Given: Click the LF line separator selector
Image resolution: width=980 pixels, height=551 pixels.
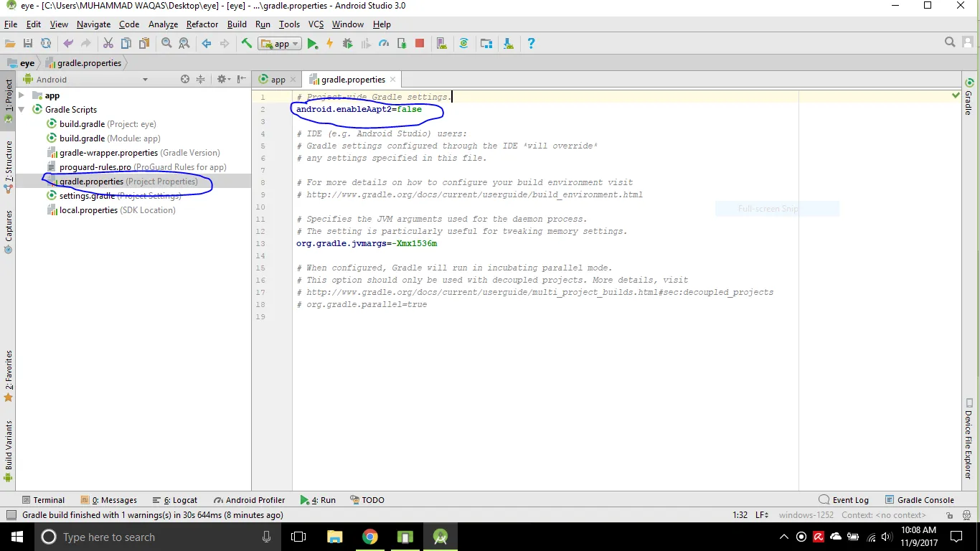Looking at the screenshot, I should (762, 515).
